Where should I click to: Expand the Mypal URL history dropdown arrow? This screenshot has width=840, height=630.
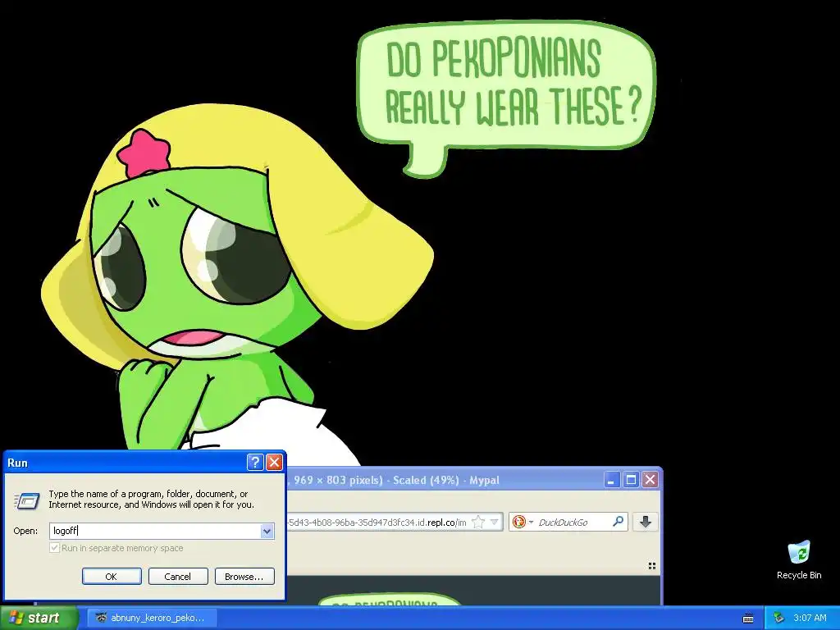click(x=495, y=522)
